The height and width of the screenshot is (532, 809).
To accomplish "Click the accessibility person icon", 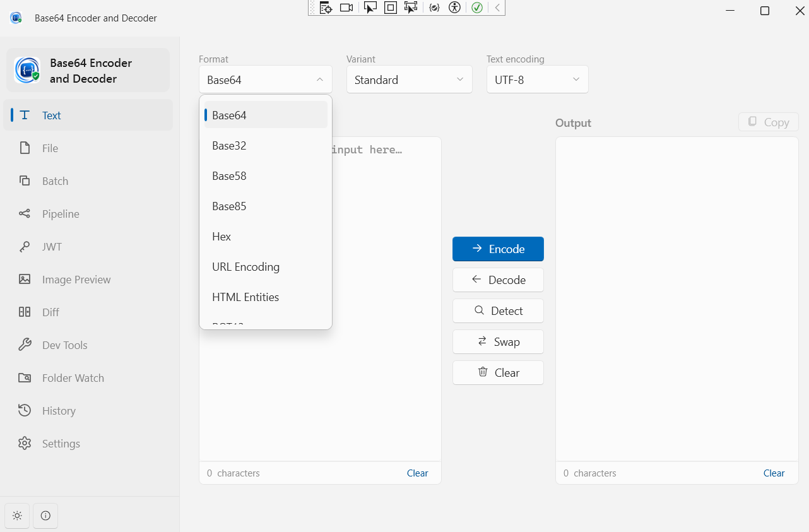I will [x=455, y=8].
